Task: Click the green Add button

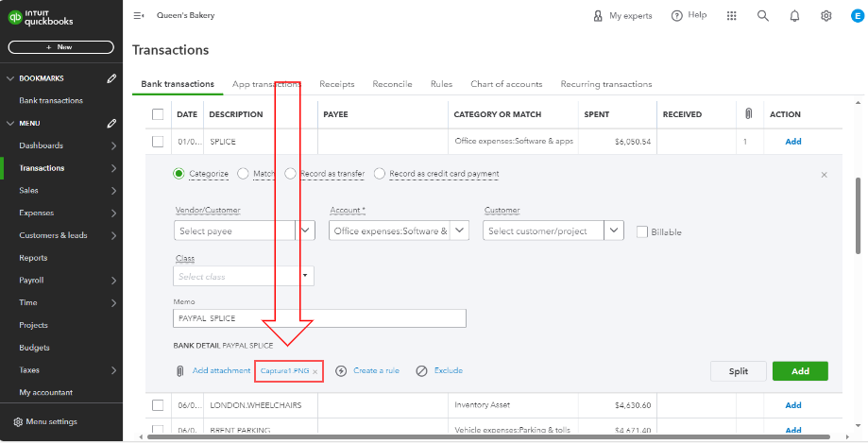Action: click(x=799, y=371)
